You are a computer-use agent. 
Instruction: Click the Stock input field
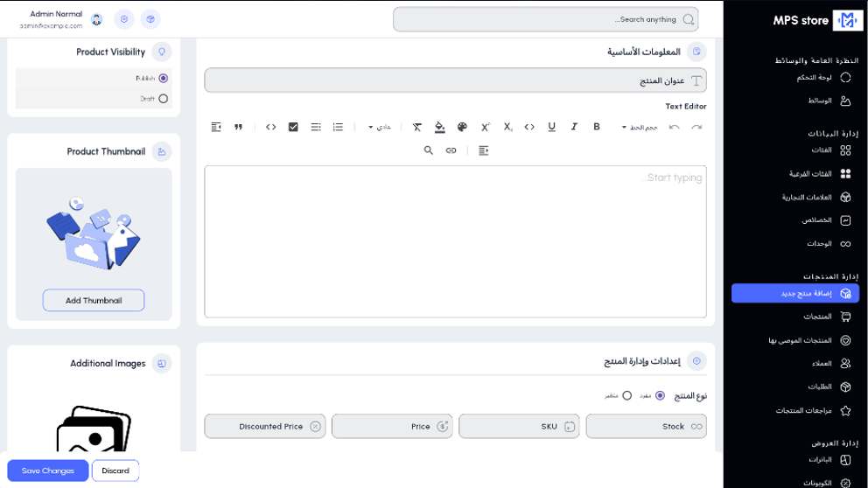(647, 427)
